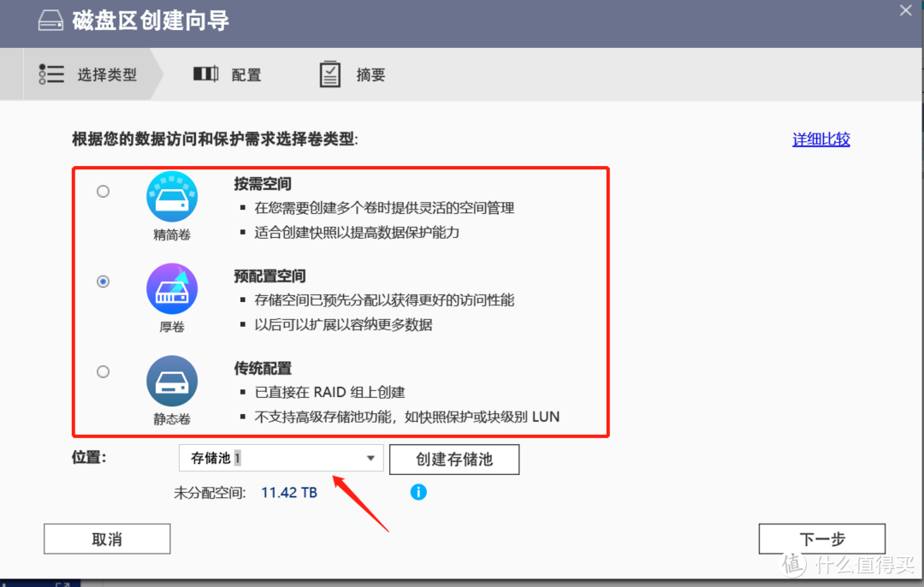Click the blue info icon beside unallocated space

[x=418, y=492]
